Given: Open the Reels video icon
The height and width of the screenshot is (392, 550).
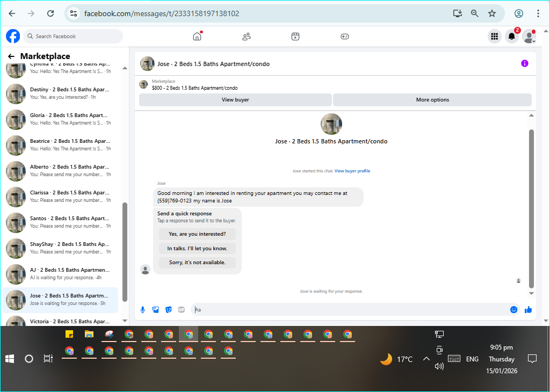Looking at the screenshot, I should click(x=295, y=37).
